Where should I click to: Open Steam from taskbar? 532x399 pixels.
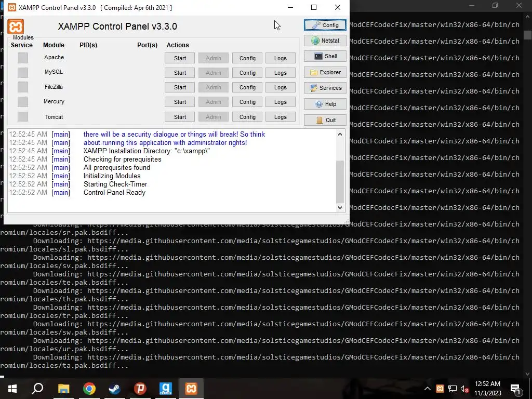coord(114,389)
